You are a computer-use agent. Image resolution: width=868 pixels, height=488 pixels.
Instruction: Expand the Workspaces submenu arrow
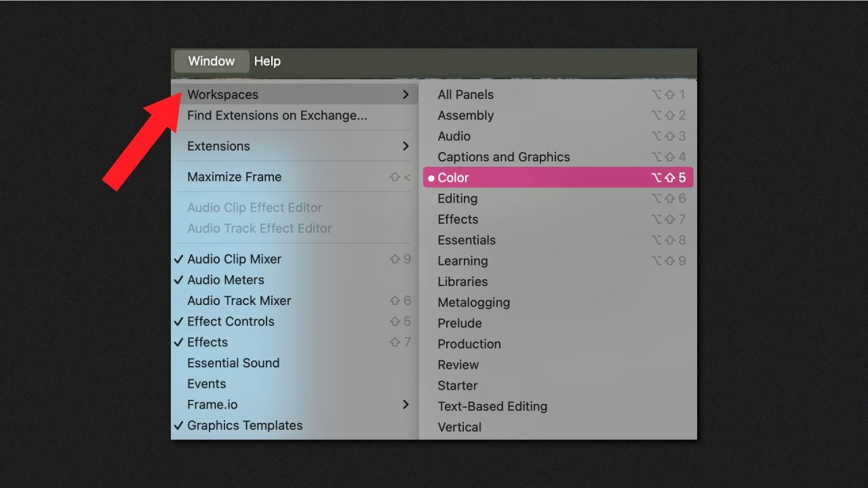(x=406, y=95)
